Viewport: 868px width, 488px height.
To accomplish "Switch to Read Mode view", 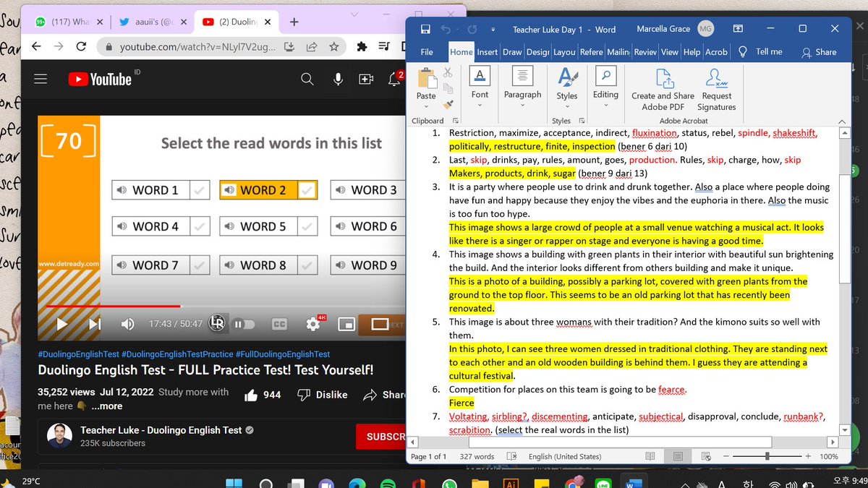I will coord(650,457).
